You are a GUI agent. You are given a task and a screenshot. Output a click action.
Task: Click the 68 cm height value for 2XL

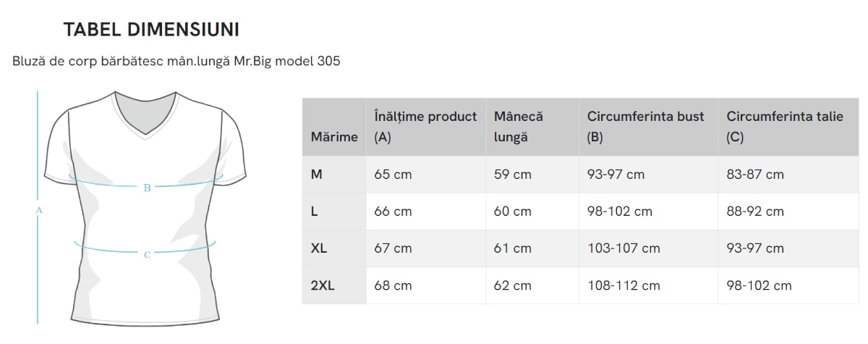[393, 285]
